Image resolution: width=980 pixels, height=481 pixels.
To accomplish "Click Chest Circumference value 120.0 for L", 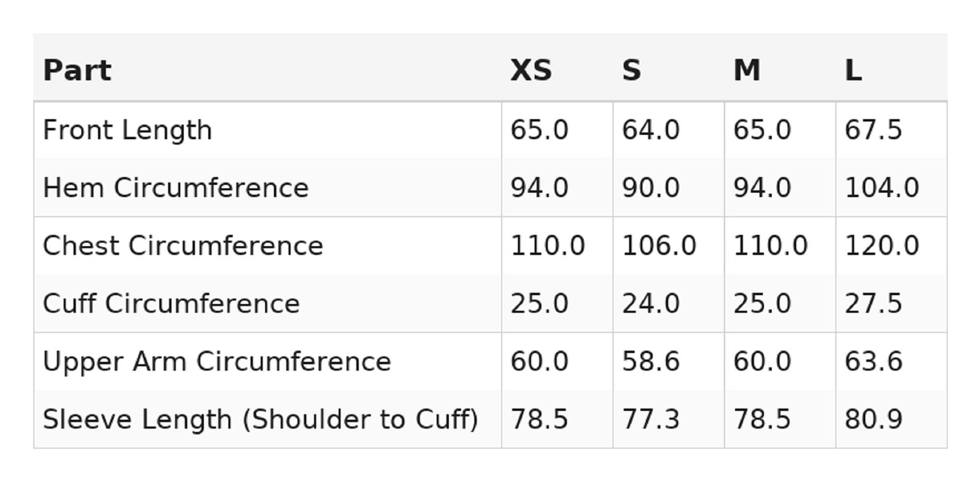I will 882,246.
